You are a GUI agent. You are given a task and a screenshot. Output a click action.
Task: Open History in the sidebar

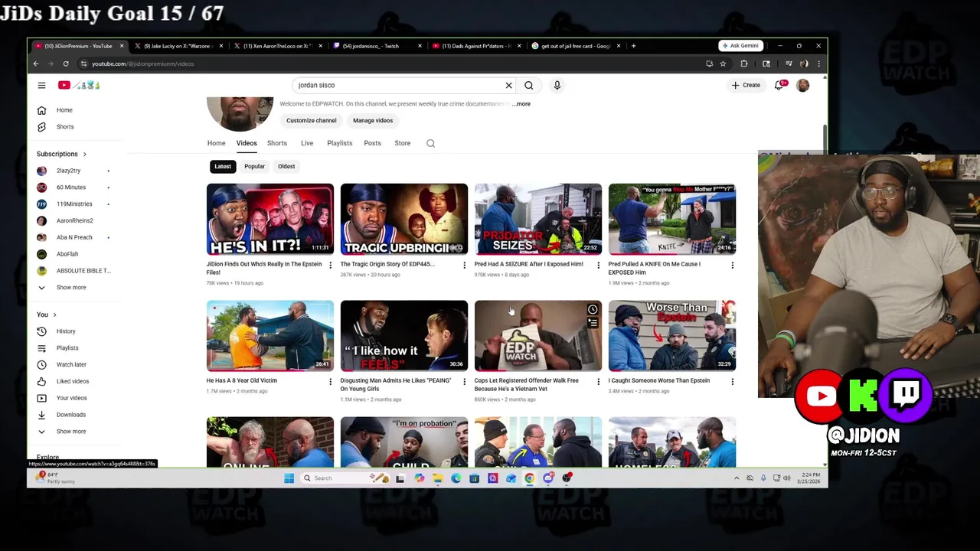(65, 331)
